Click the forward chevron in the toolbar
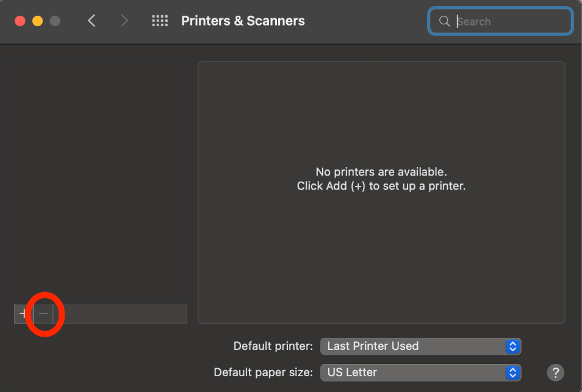 click(124, 21)
